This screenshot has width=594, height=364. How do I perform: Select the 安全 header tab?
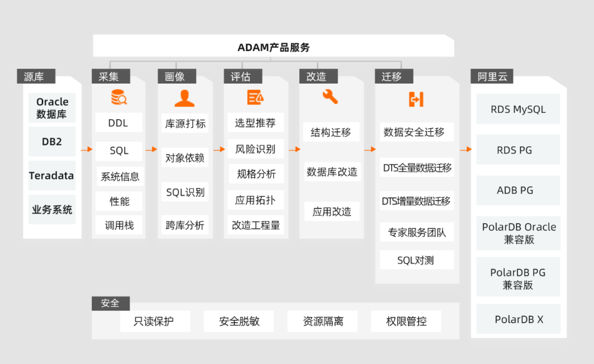pyautogui.click(x=111, y=304)
